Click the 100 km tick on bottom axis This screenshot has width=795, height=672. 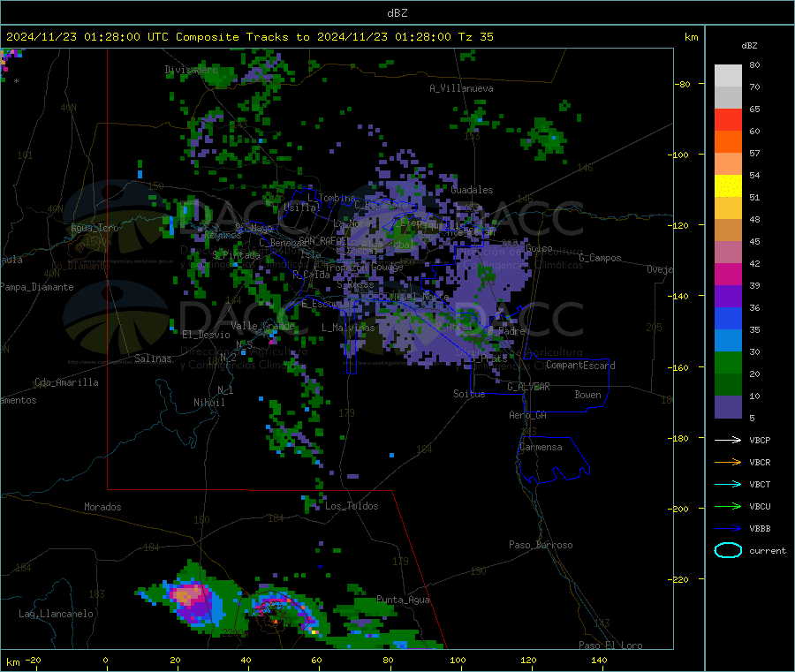pos(458,661)
